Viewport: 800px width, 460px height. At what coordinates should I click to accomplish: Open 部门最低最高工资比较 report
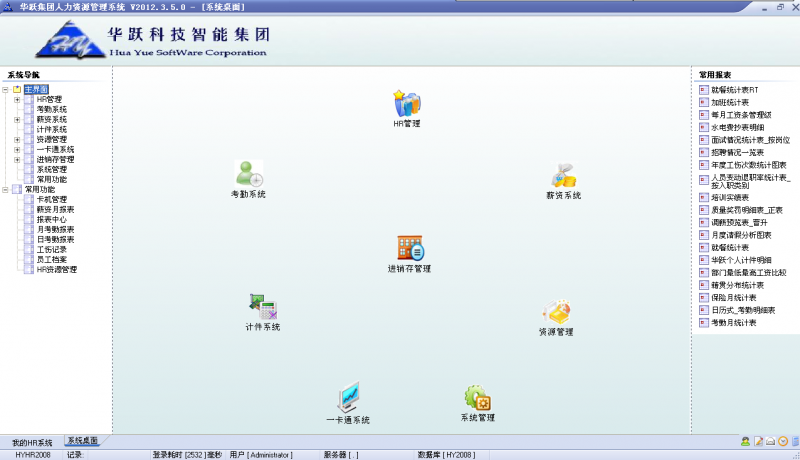(x=748, y=271)
